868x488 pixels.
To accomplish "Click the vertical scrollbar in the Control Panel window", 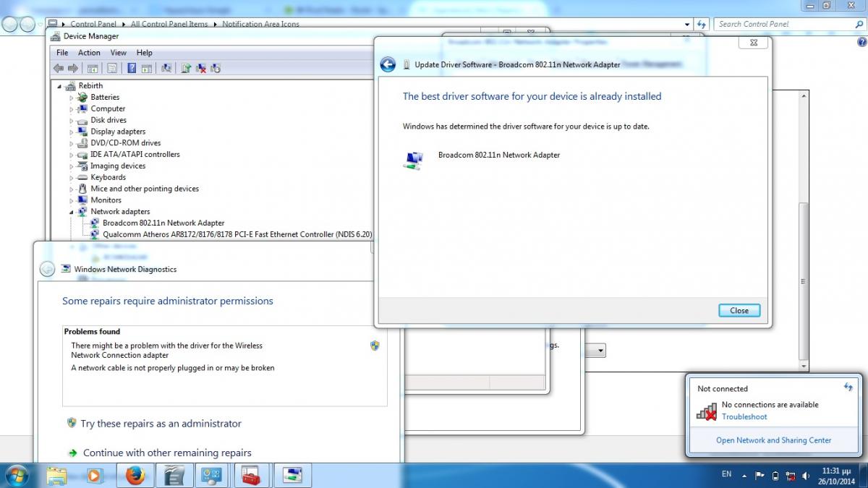I will (x=803, y=282).
